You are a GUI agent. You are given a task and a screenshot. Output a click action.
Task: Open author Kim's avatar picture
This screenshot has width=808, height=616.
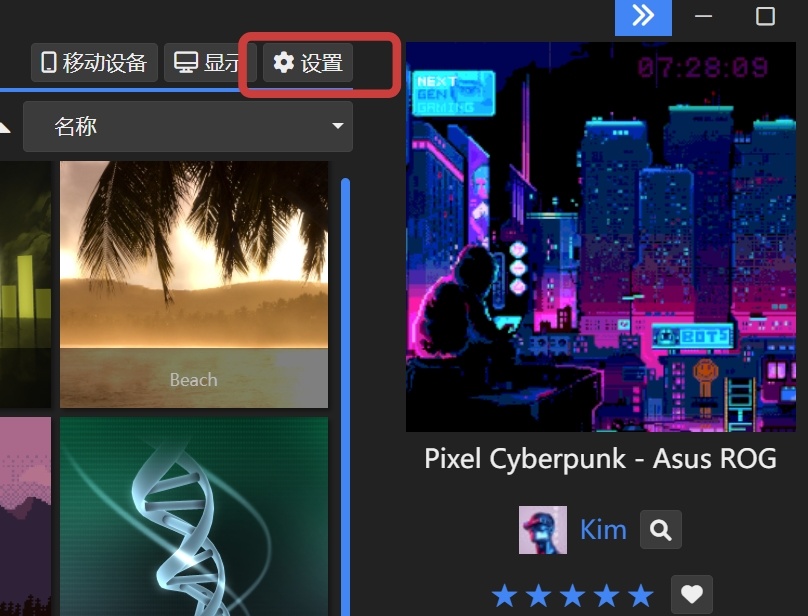click(x=543, y=530)
